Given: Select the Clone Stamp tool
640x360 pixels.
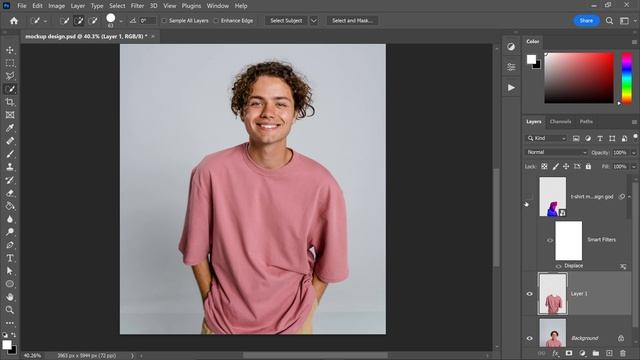Looking at the screenshot, I should tap(10, 167).
